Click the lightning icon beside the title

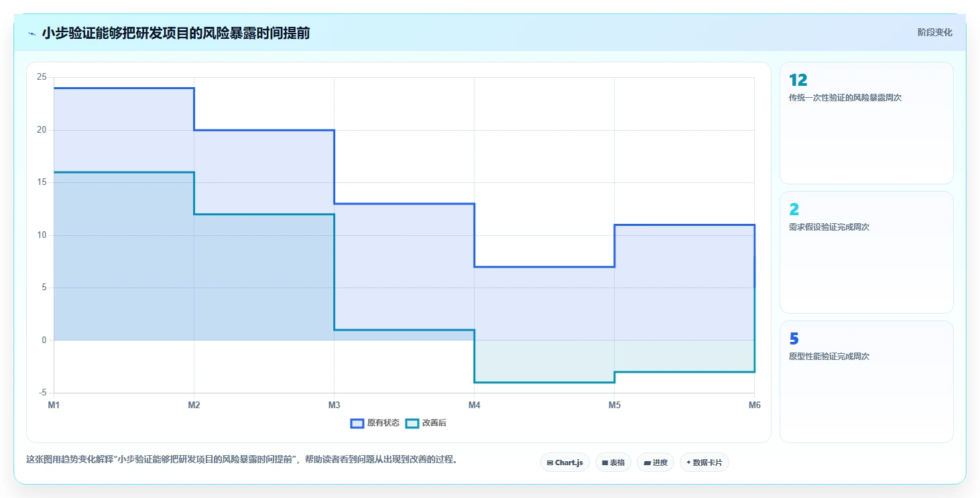[x=32, y=34]
